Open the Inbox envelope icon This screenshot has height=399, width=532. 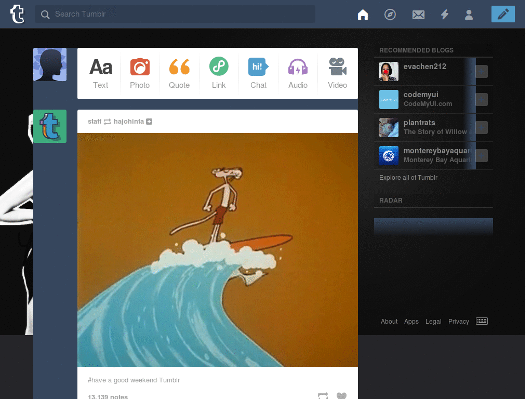(418, 15)
